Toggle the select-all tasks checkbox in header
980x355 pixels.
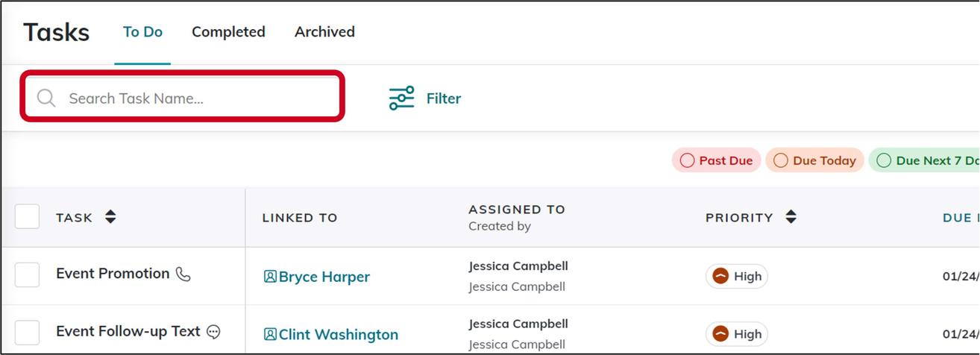click(28, 217)
